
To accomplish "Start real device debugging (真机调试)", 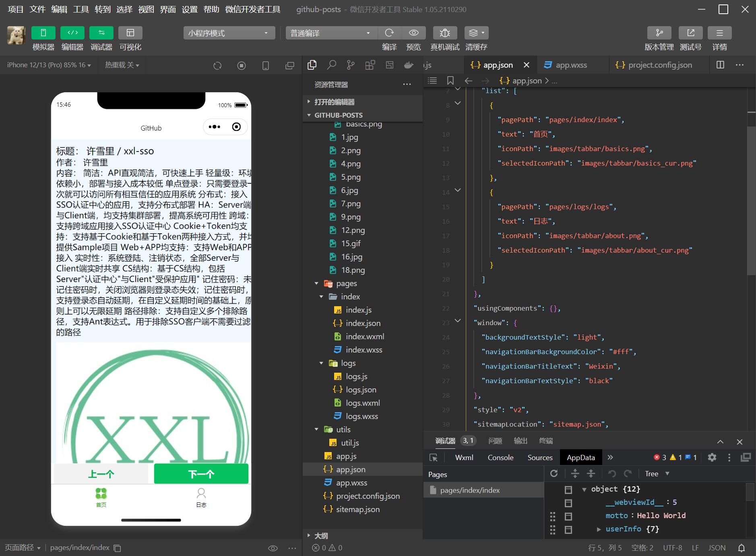I will (x=445, y=33).
